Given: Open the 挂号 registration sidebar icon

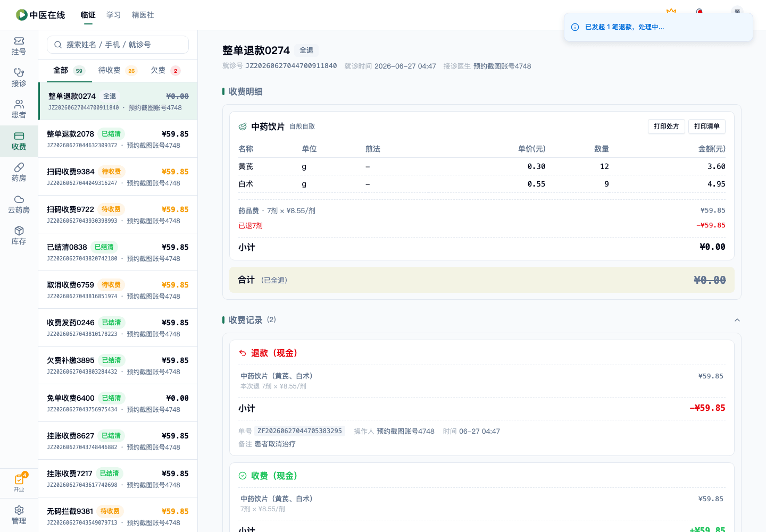Looking at the screenshot, I should [19, 46].
